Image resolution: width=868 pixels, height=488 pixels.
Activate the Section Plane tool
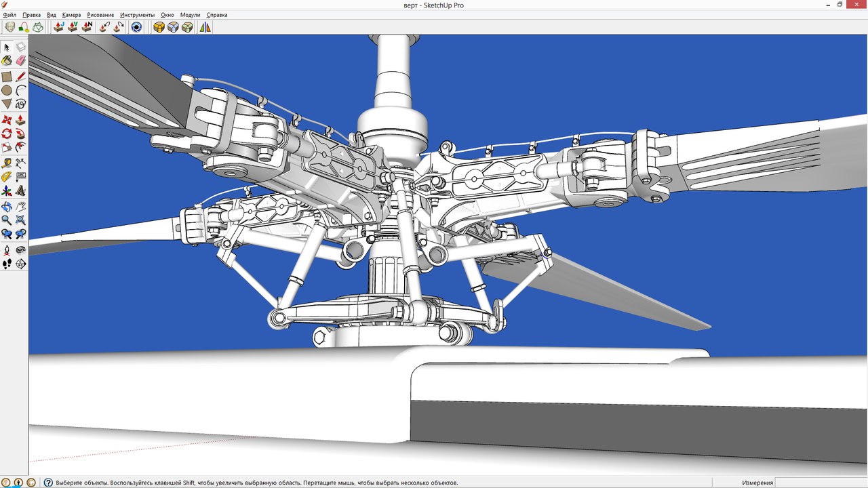click(21, 264)
